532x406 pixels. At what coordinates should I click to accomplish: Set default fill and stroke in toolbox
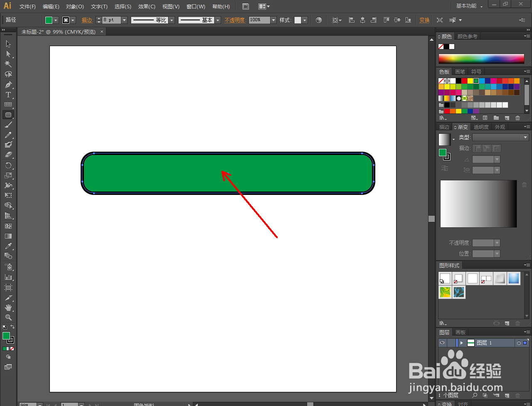tap(5, 327)
